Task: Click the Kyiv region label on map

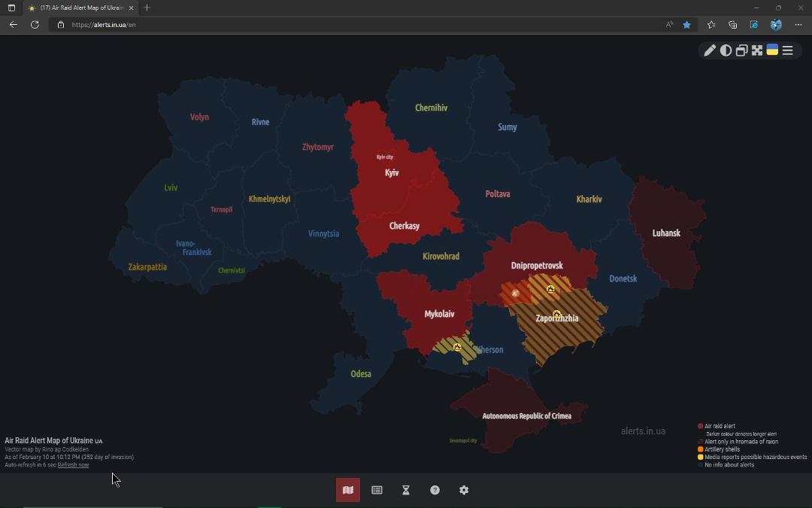Action: pyautogui.click(x=392, y=172)
